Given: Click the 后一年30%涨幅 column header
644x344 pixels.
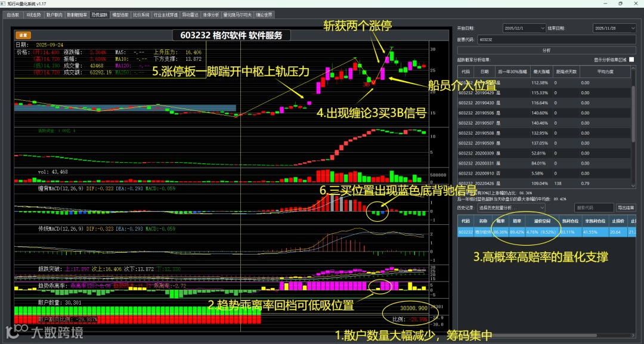Looking at the screenshot, I should [x=512, y=72].
